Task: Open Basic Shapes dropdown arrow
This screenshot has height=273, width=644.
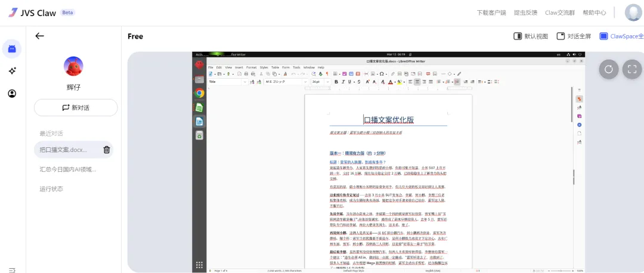Action: tap(454, 74)
